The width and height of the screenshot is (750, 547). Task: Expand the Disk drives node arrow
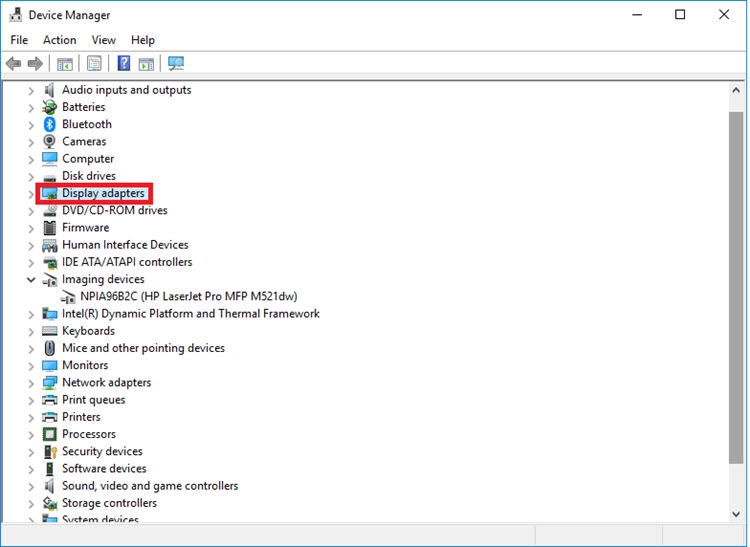pyautogui.click(x=31, y=176)
